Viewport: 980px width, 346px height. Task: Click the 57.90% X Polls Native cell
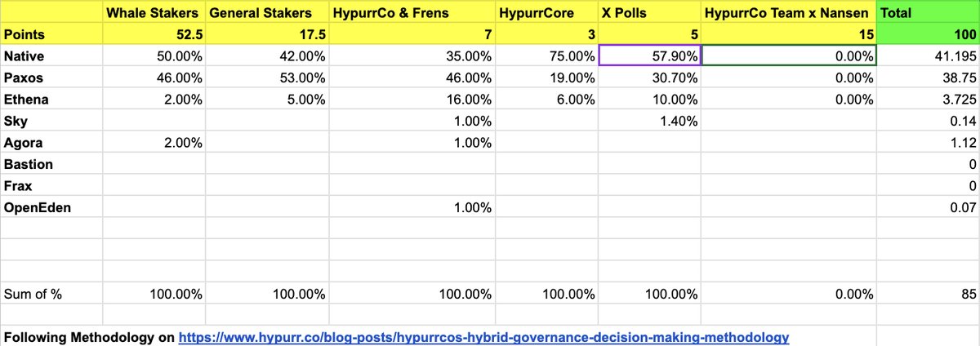(649, 55)
